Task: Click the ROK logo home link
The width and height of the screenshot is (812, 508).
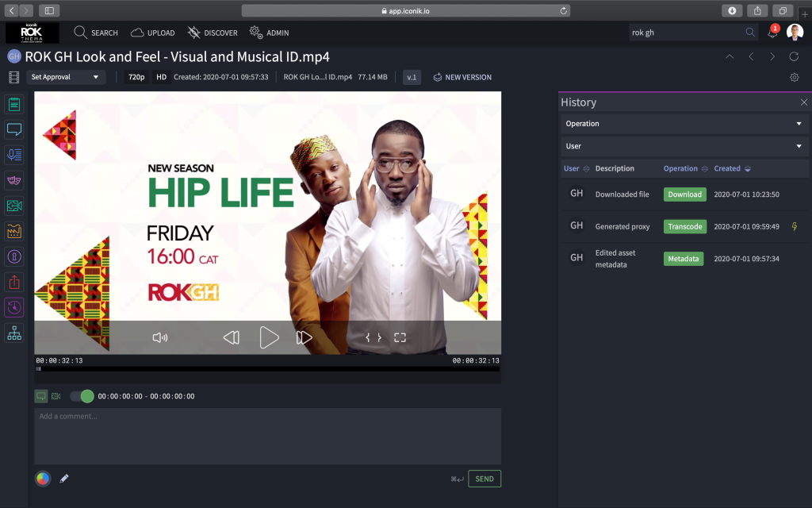Action: pos(32,33)
